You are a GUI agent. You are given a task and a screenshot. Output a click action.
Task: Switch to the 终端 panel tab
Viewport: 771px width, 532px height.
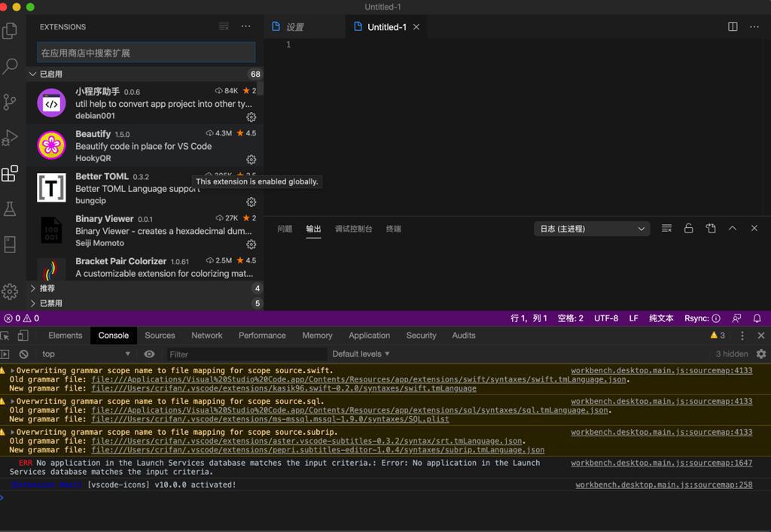tap(393, 229)
